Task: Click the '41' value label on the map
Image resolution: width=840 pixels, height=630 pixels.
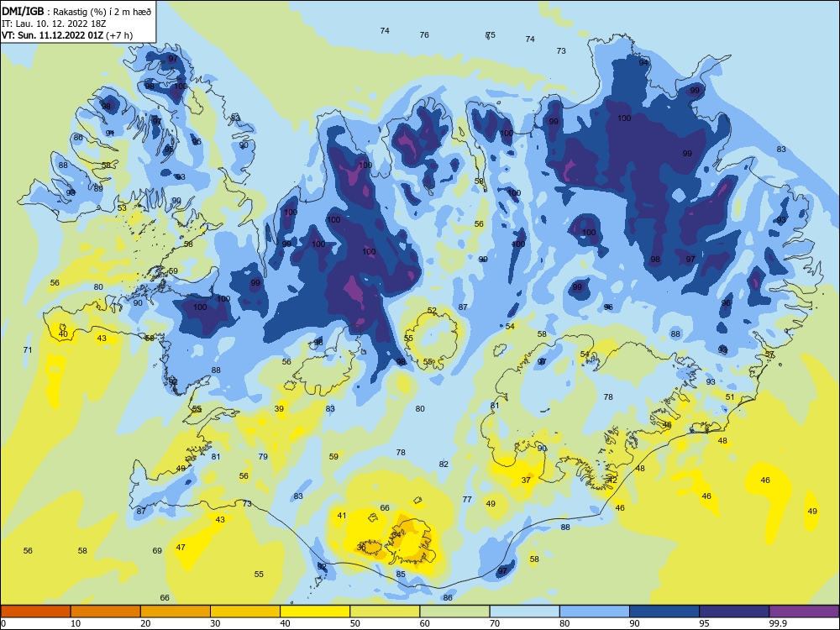Action: 342,516
